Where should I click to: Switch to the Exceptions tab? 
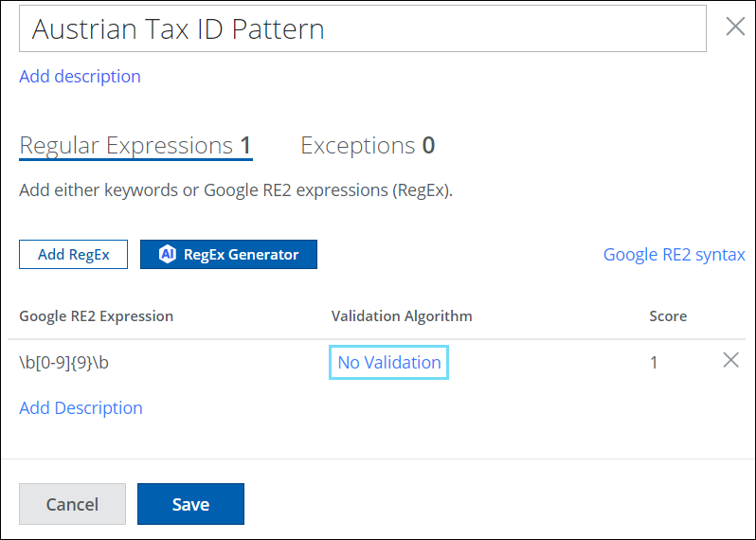[x=368, y=145]
